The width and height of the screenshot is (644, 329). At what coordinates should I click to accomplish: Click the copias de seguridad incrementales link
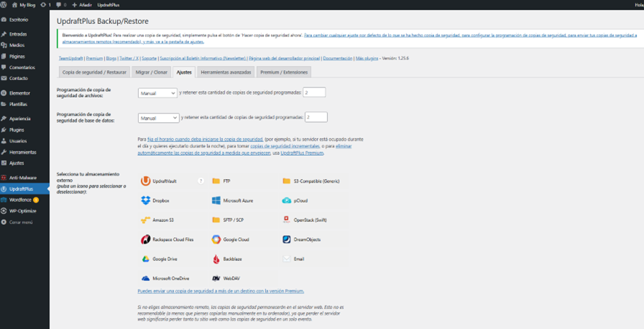(x=285, y=146)
